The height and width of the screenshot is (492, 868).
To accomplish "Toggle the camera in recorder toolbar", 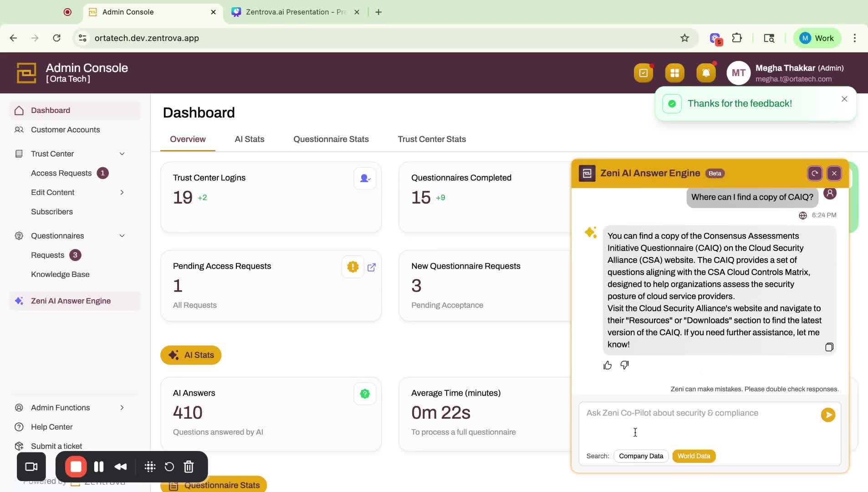I will click(x=31, y=467).
